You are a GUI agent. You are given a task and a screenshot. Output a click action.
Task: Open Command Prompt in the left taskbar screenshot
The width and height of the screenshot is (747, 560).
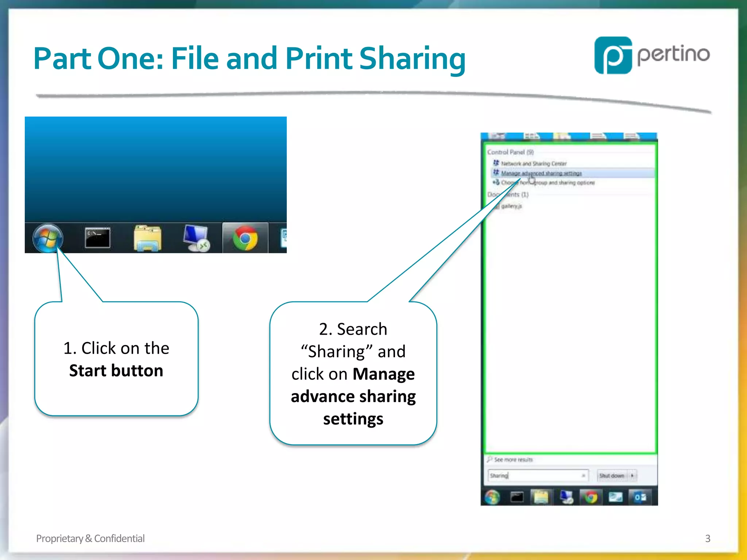[97, 238]
